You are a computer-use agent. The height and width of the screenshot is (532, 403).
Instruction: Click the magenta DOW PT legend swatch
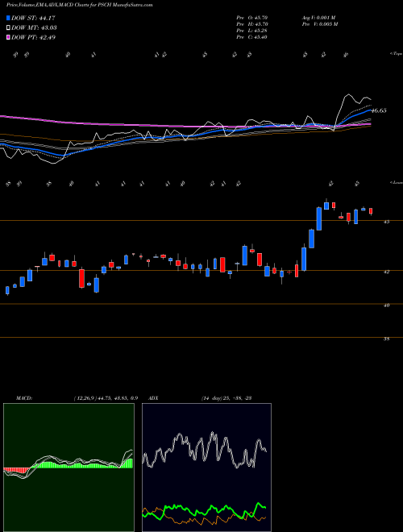click(9, 37)
